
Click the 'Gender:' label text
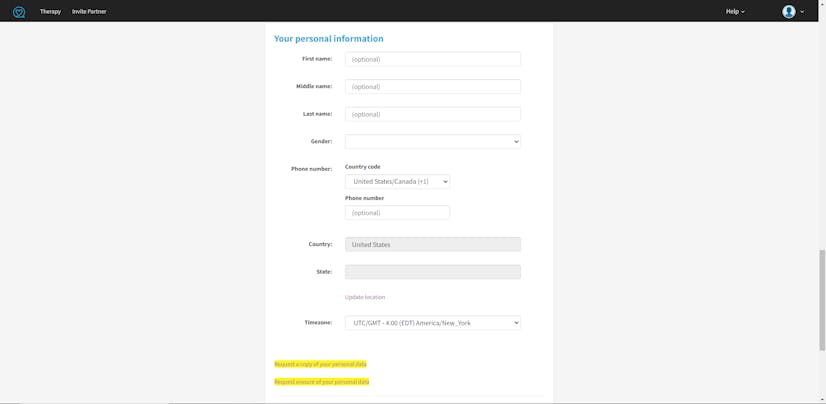[x=321, y=141]
